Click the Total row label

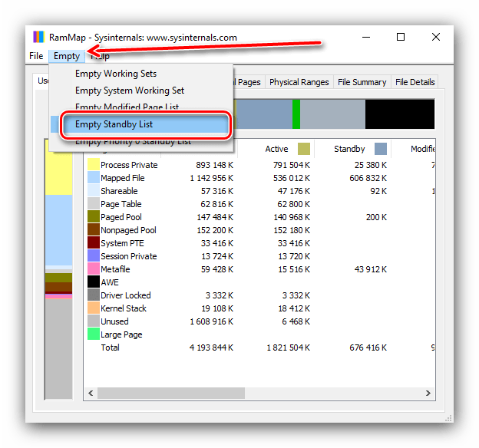click(x=110, y=348)
